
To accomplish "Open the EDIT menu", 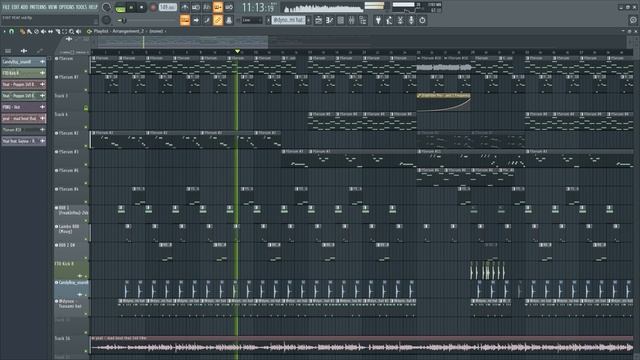I will (16, 7).
